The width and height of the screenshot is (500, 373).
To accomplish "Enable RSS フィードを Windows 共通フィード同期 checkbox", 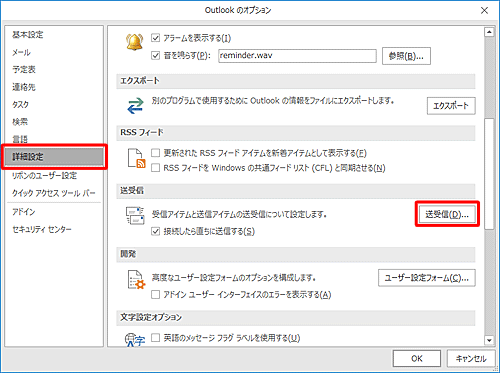I will point(156,168).
